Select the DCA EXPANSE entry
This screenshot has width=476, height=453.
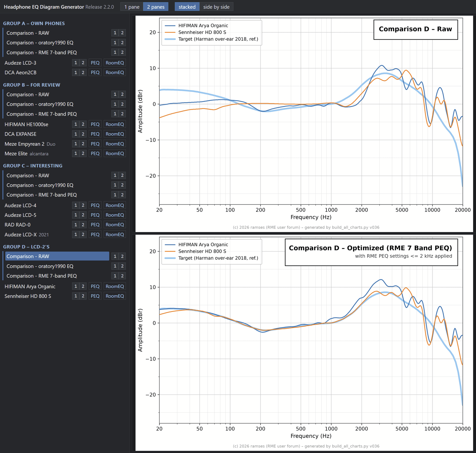[20, 134]
